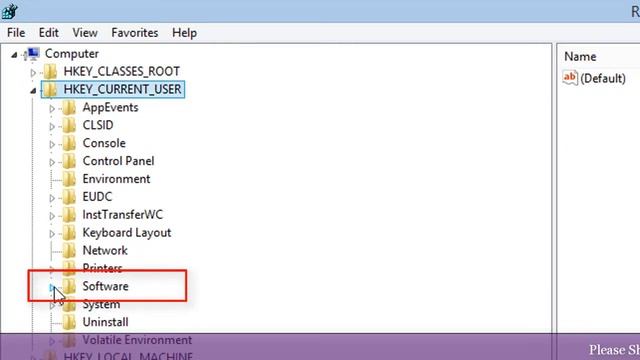Image resolution: width=640 pixels, height=360 pixels.
Task: Click the Uninstall folder icon
Action: tap(69, 322)
